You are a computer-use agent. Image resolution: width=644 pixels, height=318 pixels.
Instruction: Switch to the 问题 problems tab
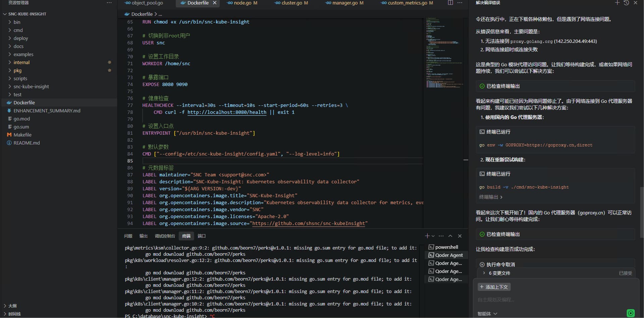(128, 236)
